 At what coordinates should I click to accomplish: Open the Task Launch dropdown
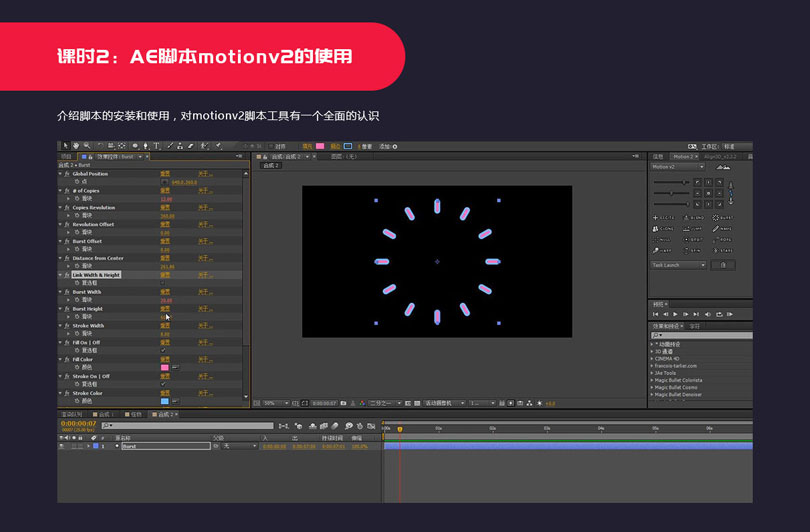[678, 265]
